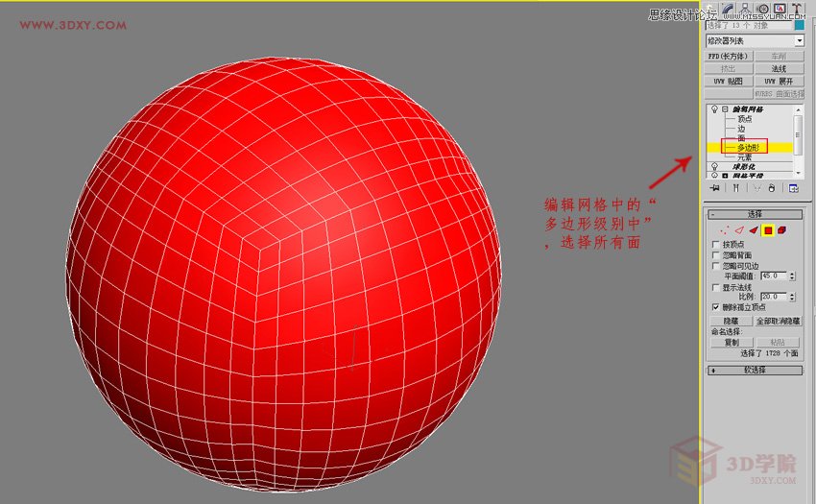Toggle the lightbulb of 网格平滑 modifier
Screen dimensions: 816x504
click(714, 176)
